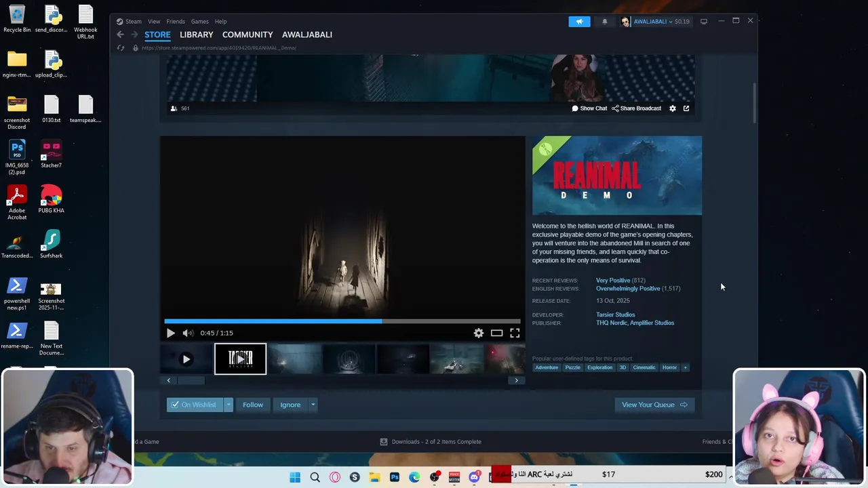Click the store page URL
The height and width of the screenshot is (488, 868).
(219, 48)
